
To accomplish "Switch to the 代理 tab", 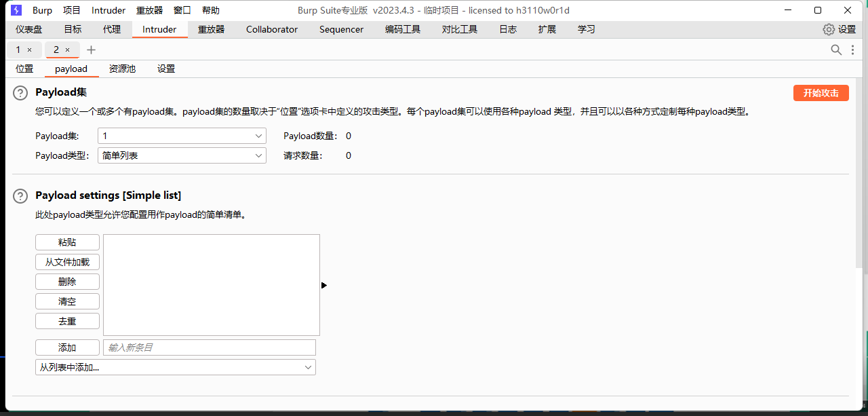I will click(112, 29).
